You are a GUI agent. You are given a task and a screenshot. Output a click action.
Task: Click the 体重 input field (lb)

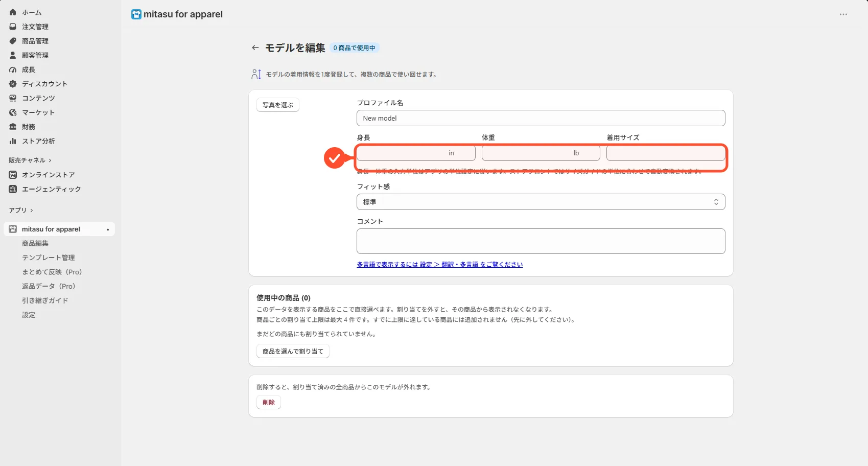(x=541, y=153)
